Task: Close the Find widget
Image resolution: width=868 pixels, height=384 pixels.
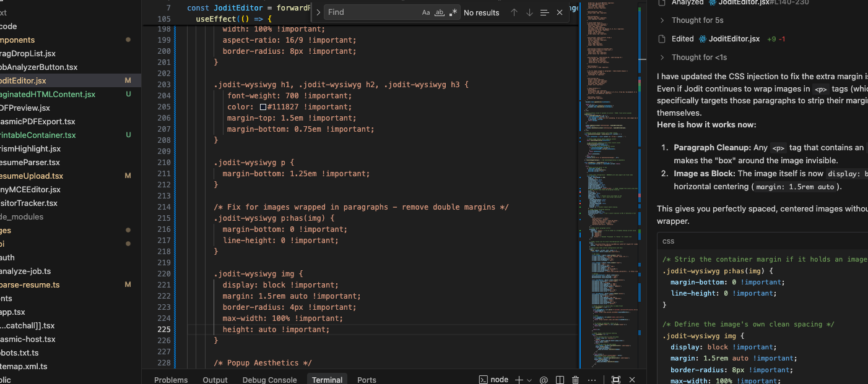Action: (x=560, y=12)
